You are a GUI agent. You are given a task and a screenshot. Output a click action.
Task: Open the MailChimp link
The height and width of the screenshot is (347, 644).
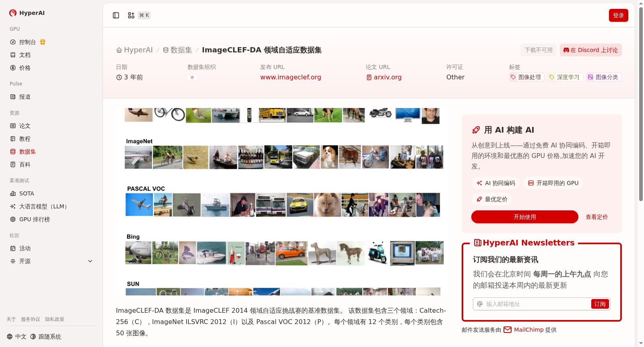click(523, 330)
